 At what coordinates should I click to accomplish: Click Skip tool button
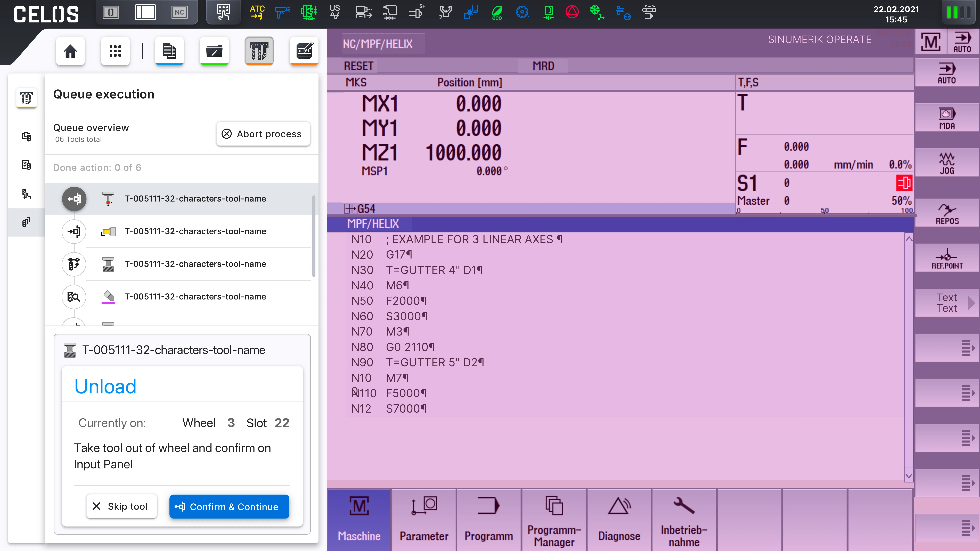pyautogui.click(x=122, y=506)
